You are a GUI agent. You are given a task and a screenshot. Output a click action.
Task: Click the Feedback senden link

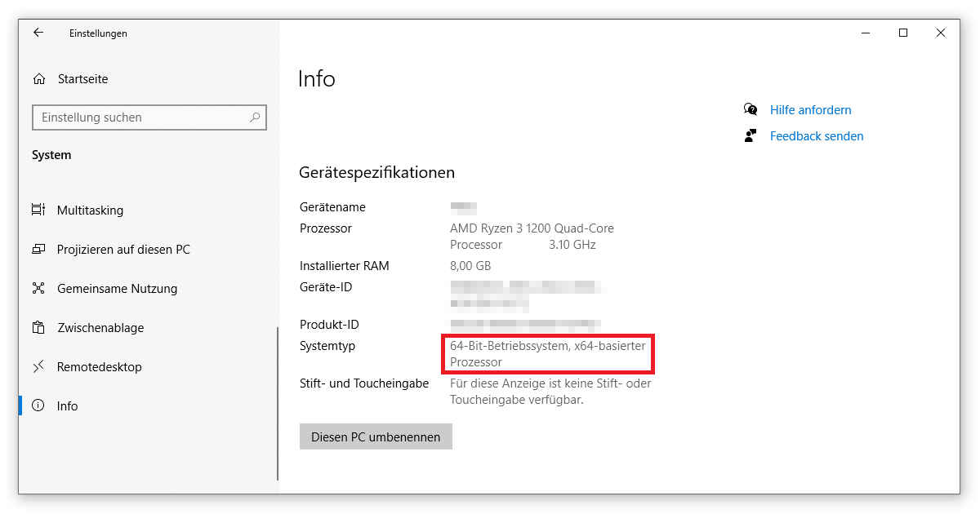[x=816, y=135]
